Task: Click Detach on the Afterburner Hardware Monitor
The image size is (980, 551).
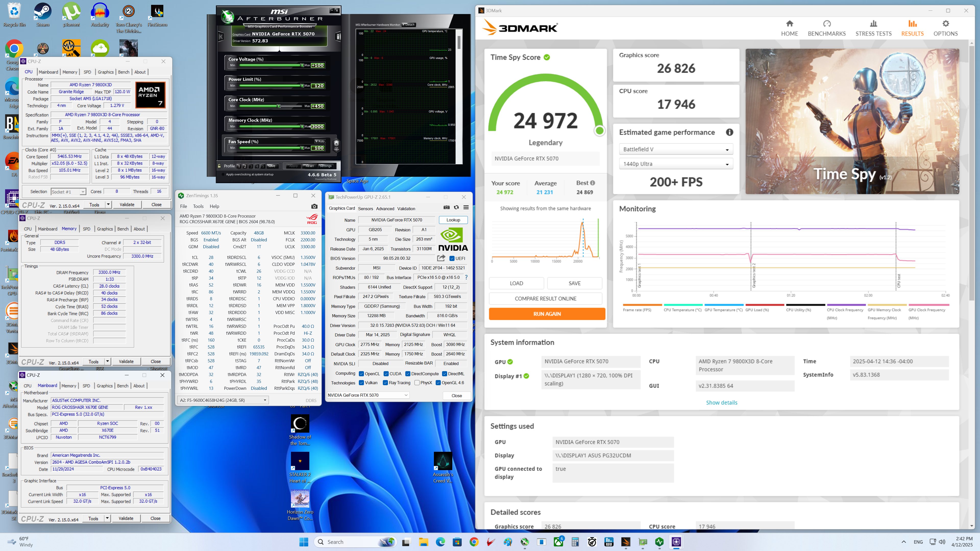Action: (x=409, y=25)
